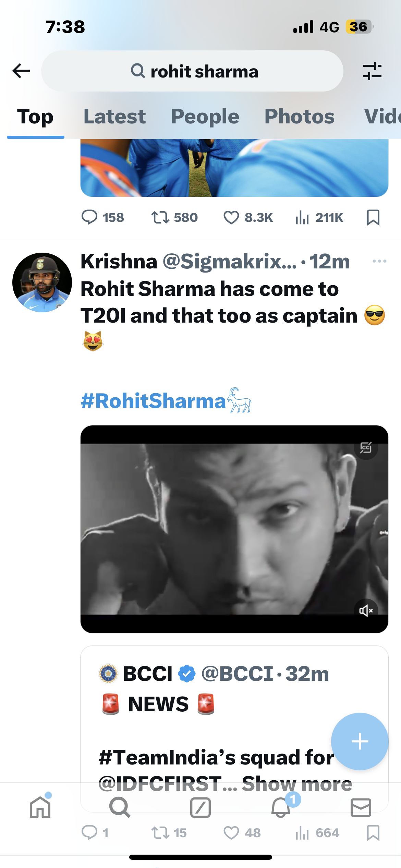
Task: Click the rohit sharma search field
Action: pos(193,71)
